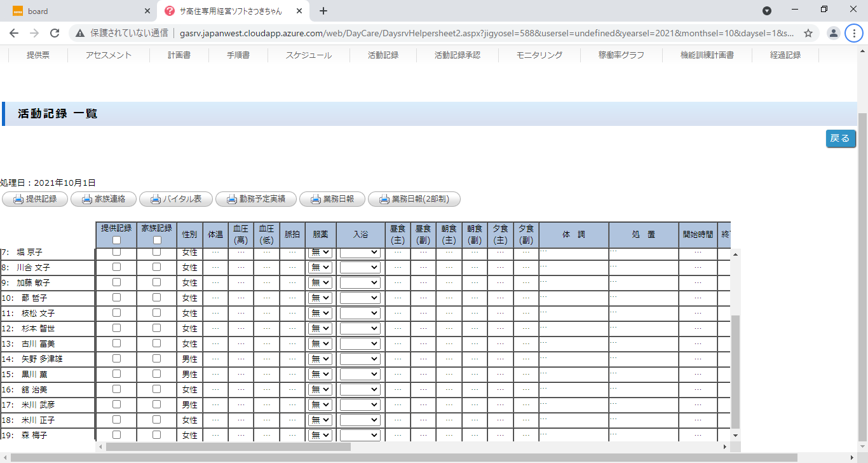Expand 服薬 dropdown for 森 梅子
The height and width of the screenshot is (463, 868).
[x=320, y=436]
